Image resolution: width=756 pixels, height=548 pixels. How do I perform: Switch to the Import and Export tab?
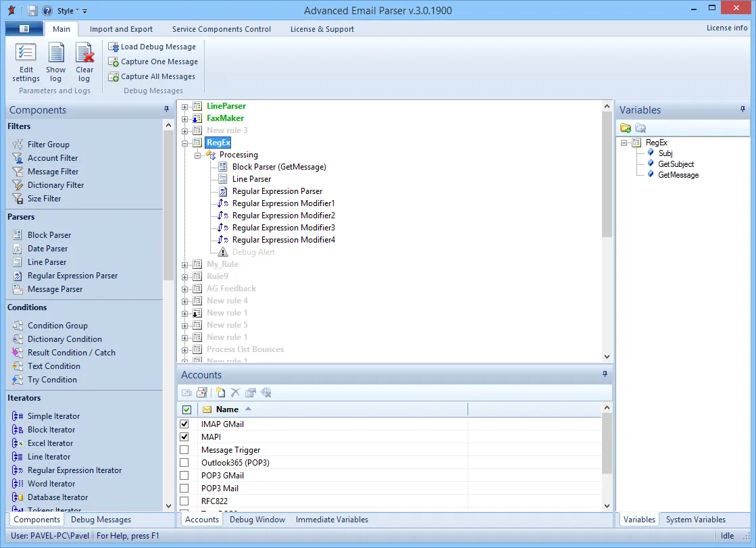[122, 29]
